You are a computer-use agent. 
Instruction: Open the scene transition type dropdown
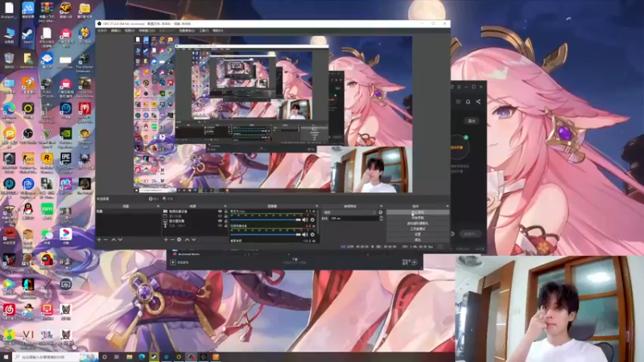[x=349, y=212]
